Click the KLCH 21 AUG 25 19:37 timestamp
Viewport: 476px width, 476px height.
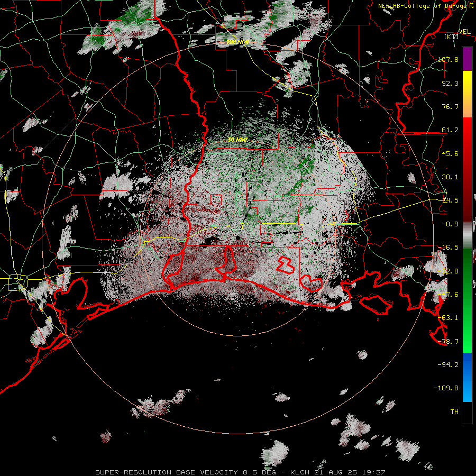[338, 472]
